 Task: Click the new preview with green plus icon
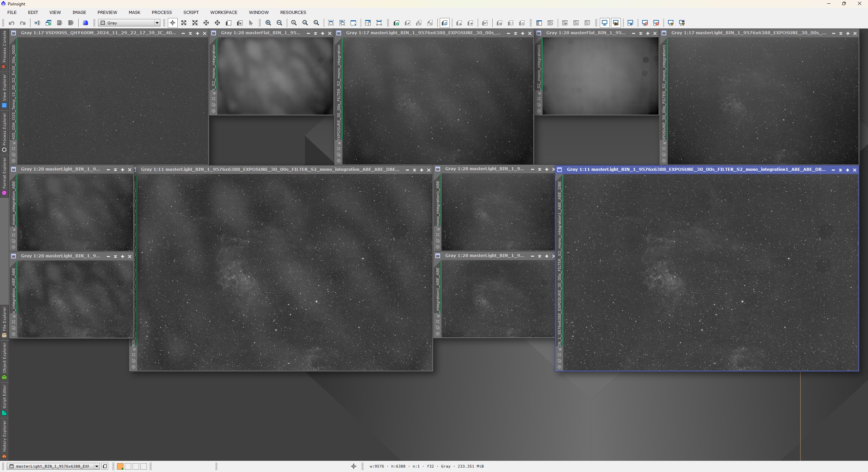click(396, 23)
